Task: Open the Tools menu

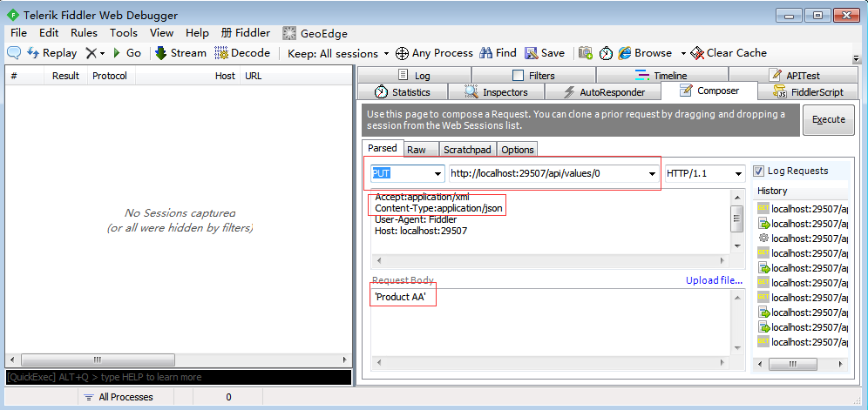Action: (124, 33)
